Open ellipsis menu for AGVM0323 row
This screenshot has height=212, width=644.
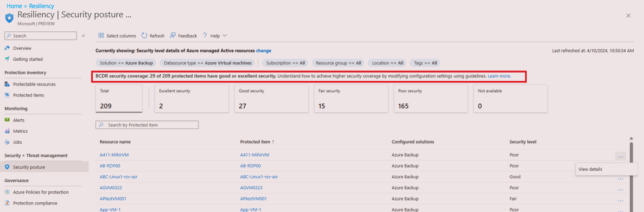(x=620, y=189)
